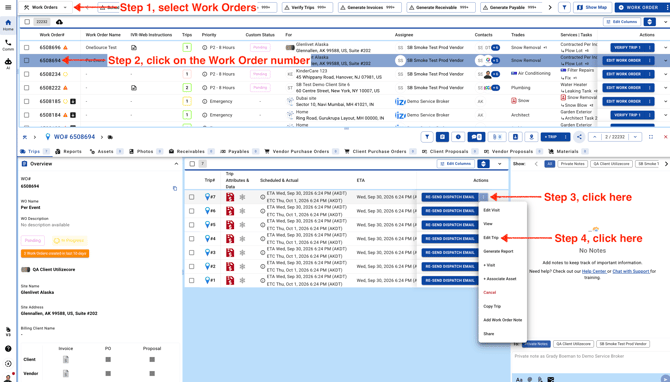
Task: Open the Work Orders dropdown at top left
Action: (46, 7)
